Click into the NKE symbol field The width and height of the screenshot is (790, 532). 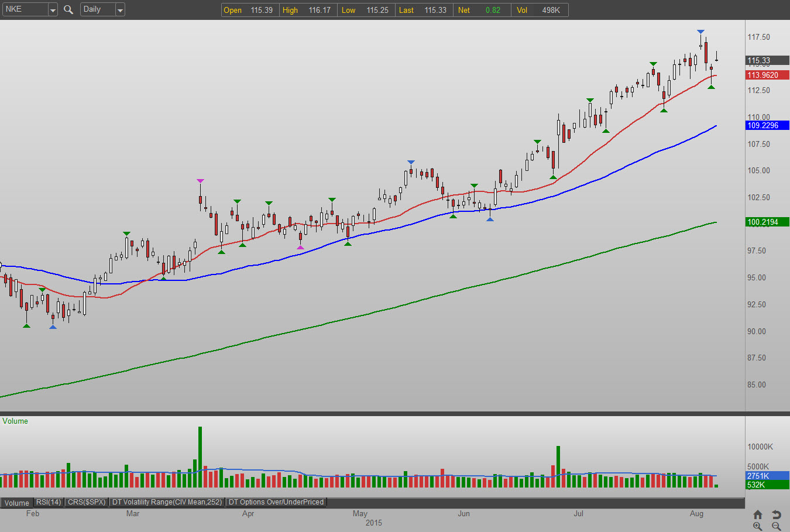pos(25,9)
